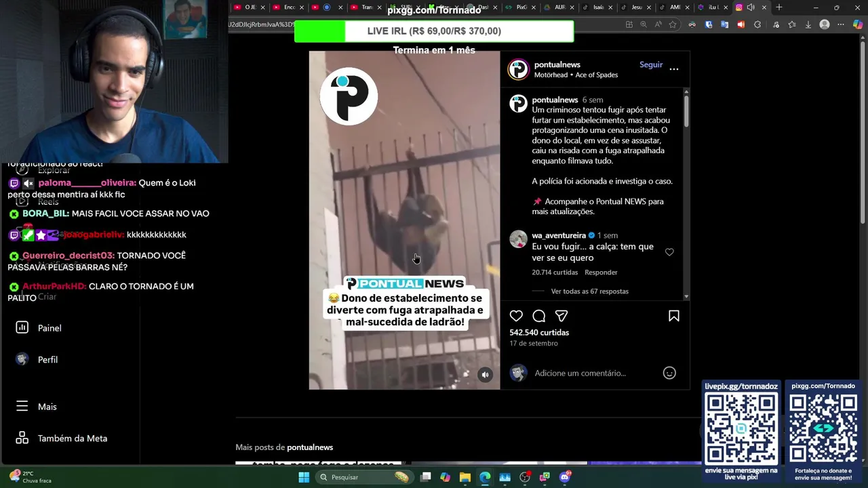Screen dimensions: 868x488
Task: Open Discord from the taskbar
Action: (x=565, y=477)
